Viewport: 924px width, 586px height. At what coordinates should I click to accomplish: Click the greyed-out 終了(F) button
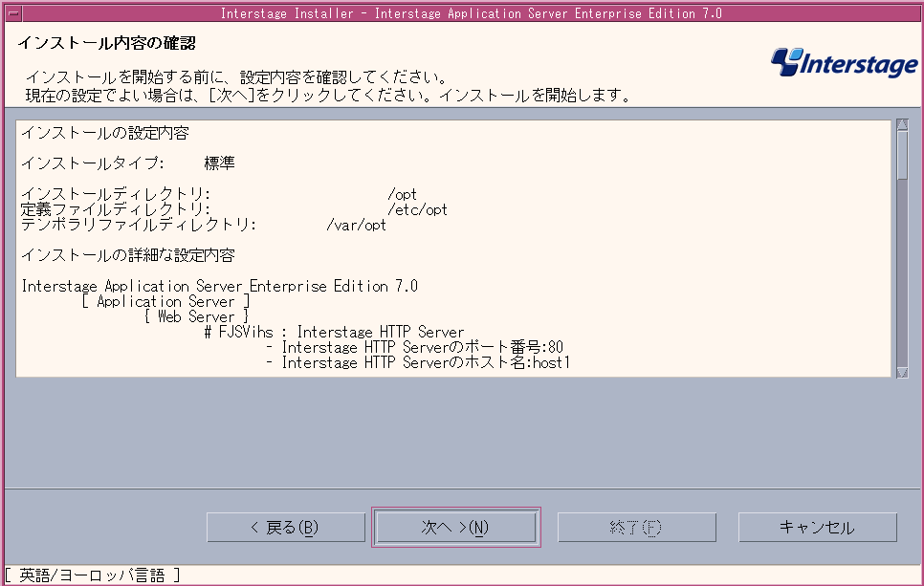point(636,527)
